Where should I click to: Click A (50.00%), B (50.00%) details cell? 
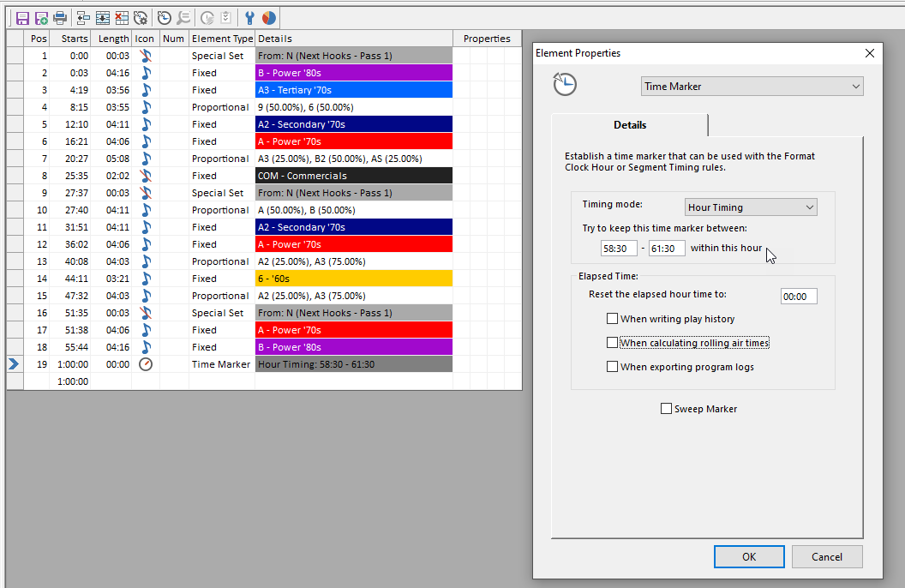pyautogui.click(x=354, y=210)
